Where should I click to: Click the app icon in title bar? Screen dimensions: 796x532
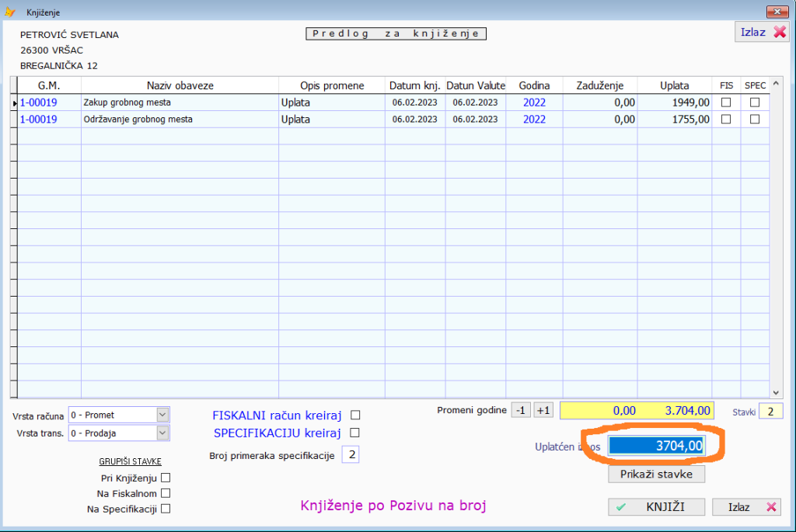10,12
